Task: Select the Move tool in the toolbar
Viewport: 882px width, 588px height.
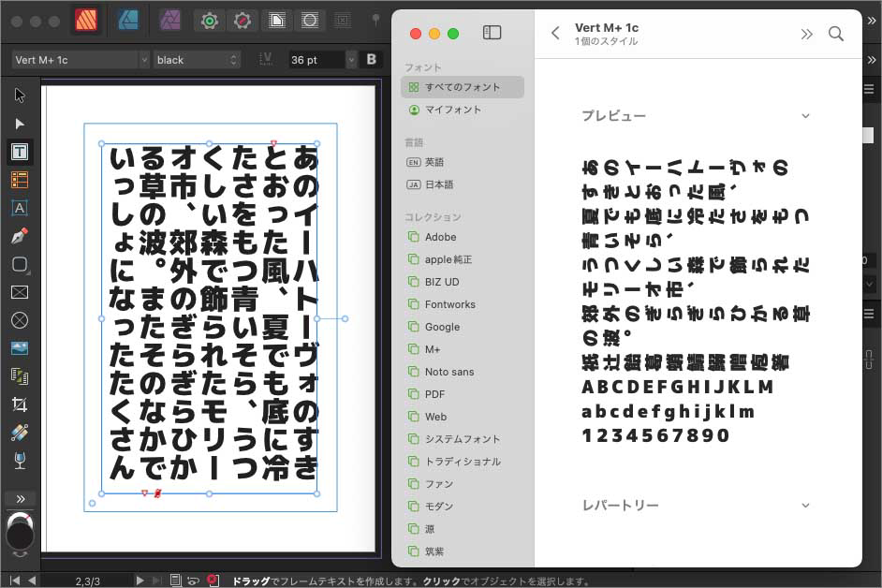Action: click(x=21, y=95)
